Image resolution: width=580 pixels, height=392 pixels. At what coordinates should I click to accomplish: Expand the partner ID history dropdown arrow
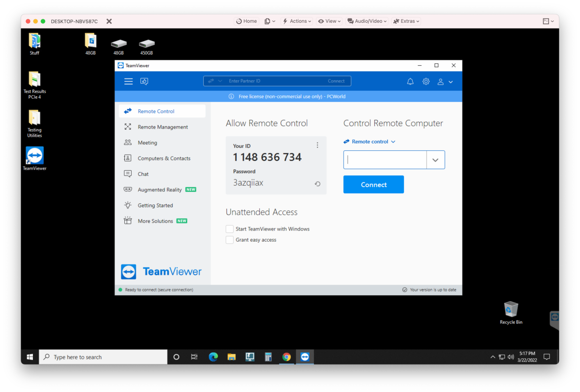(x=435, y=160)
